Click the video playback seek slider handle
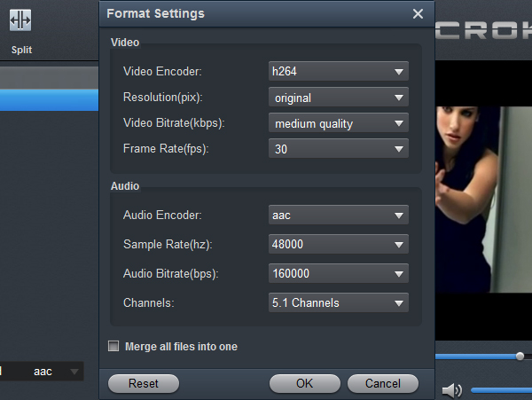The height and width of the screenshot is (400, 532). [520, 357]
